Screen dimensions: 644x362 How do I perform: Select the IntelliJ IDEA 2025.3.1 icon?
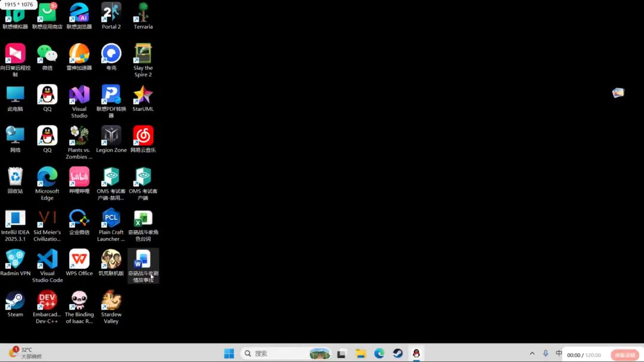pos(15,225)
